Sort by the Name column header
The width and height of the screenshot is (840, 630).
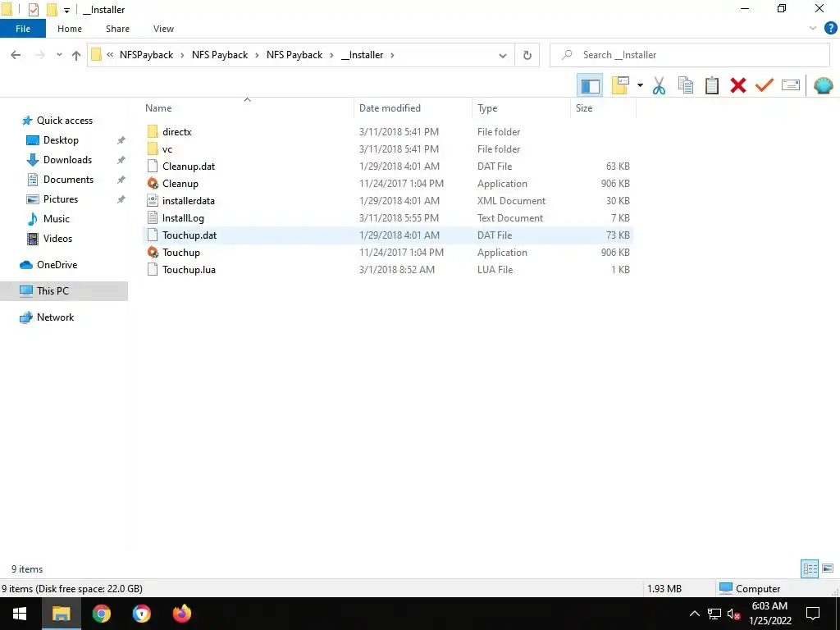tap(158, 108)
